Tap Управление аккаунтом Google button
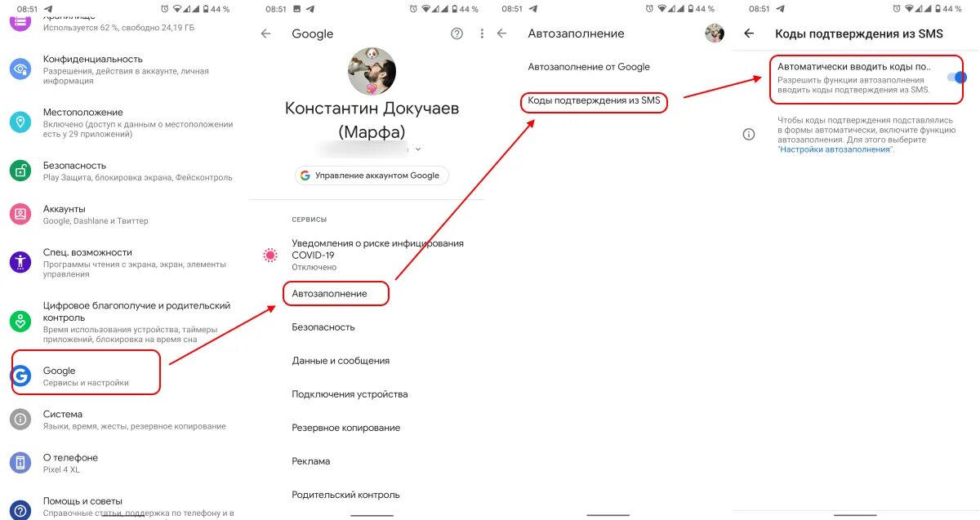This screenshot has height=520, width=980. click(x=372, y=176)
